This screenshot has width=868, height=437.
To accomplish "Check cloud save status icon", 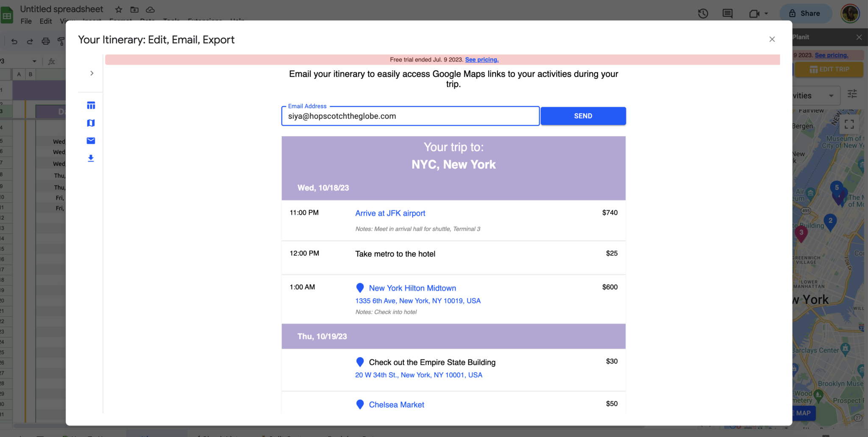I will point(150,9).
